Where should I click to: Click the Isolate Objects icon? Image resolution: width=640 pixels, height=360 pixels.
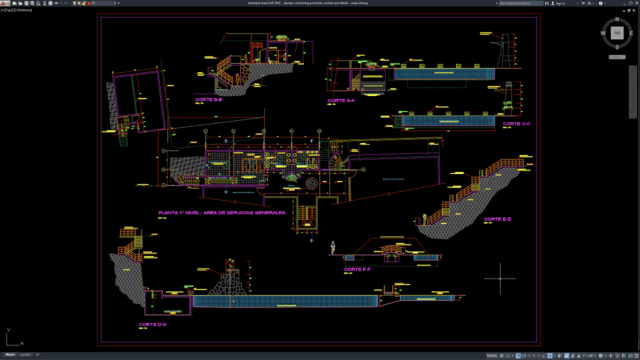617,356
